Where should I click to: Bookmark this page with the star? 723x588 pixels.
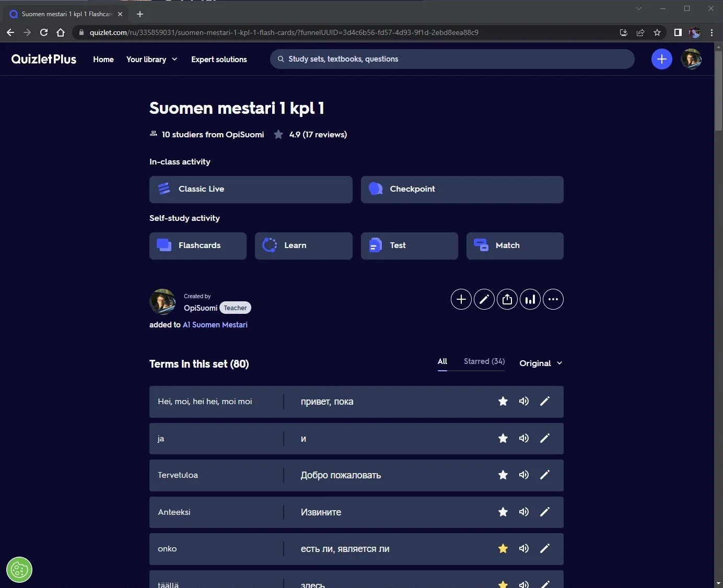click(657, 32)
